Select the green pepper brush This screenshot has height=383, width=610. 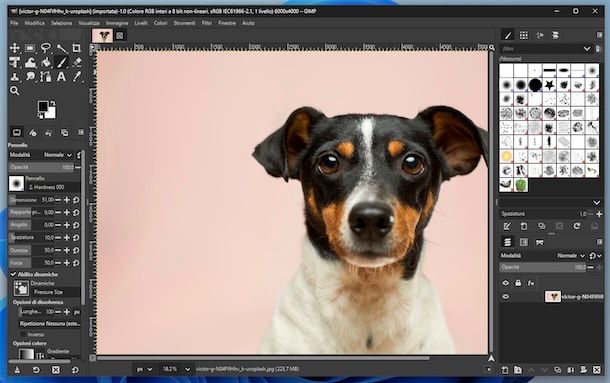pos(521,185)
